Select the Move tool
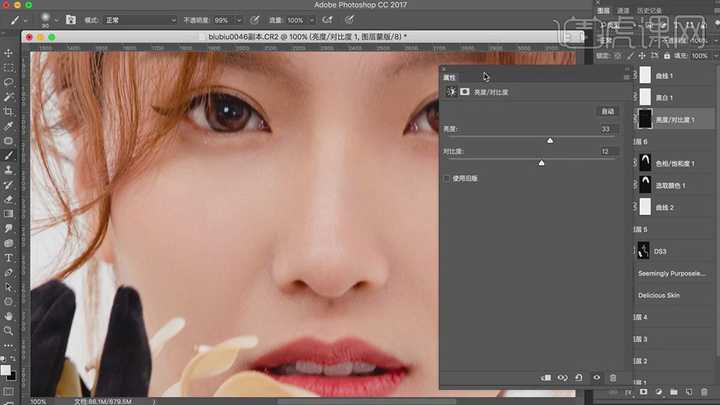The width and height of the screenshot is (720, 405). [x=8, y=53]
